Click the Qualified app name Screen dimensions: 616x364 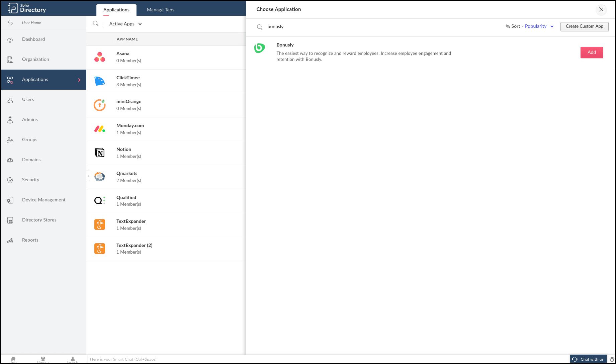click(x=126, y=197)
